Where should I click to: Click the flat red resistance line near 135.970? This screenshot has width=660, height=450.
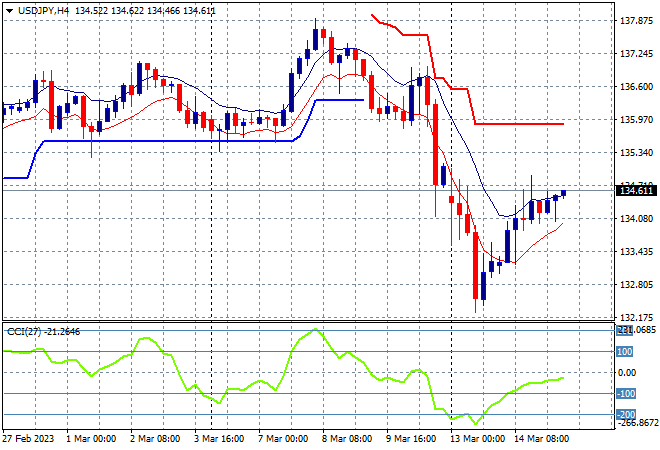519,124
